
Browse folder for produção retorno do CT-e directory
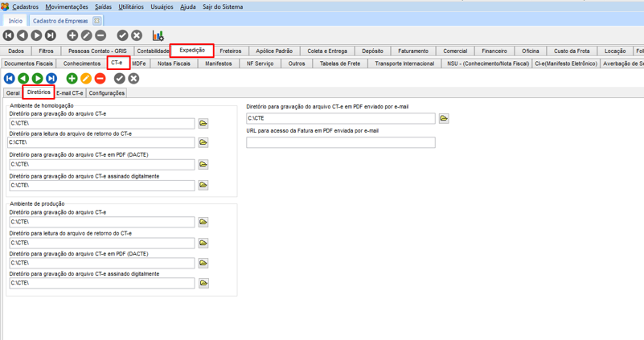203,243
